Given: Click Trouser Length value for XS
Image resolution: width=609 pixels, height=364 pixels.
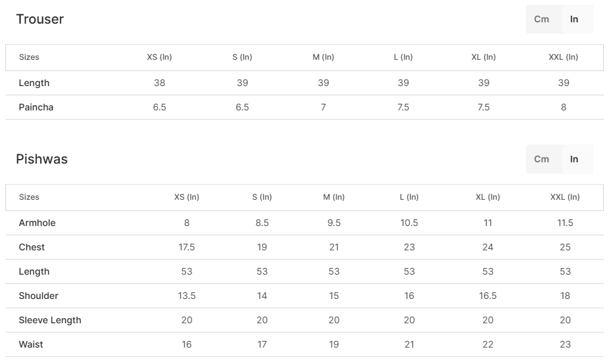Looking at the screenshot, I should [x=159, y=83].
